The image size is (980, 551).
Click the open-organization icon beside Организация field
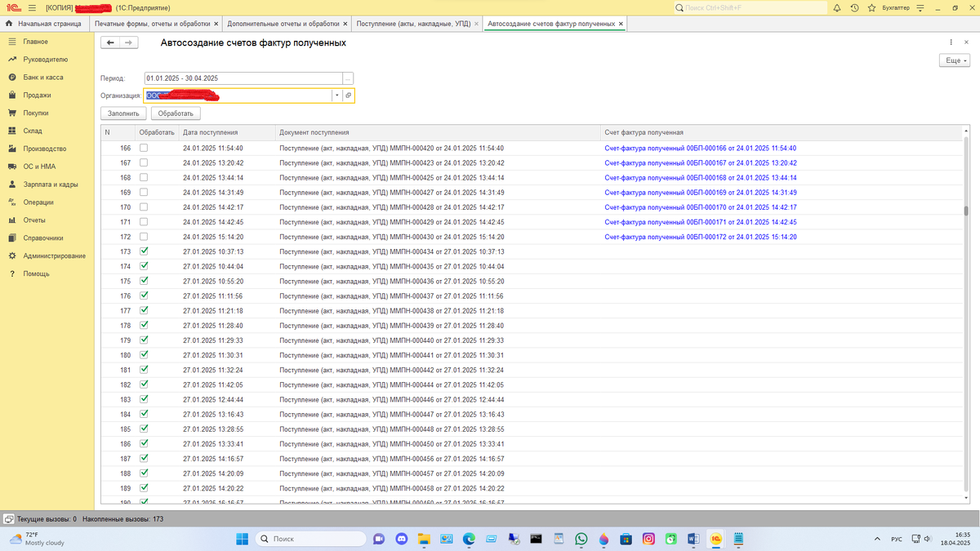(x=348, y=96)
